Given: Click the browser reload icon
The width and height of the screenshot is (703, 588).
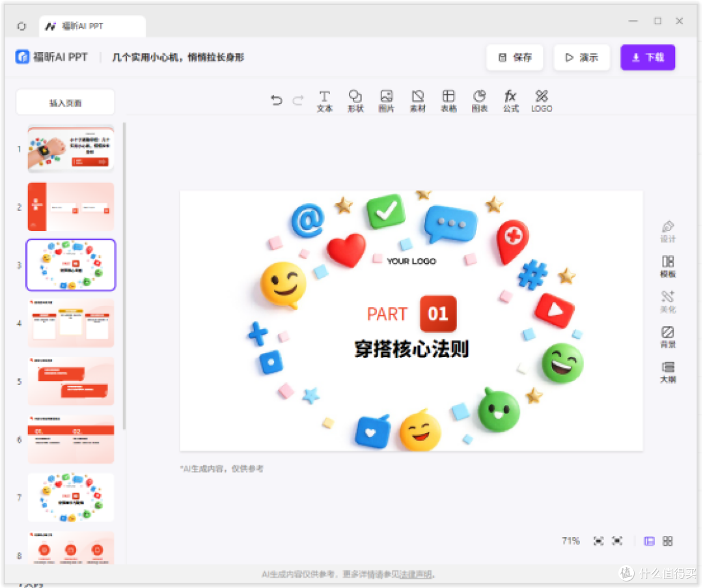Looking at the screenshot, I should click(x=21, y=26).
